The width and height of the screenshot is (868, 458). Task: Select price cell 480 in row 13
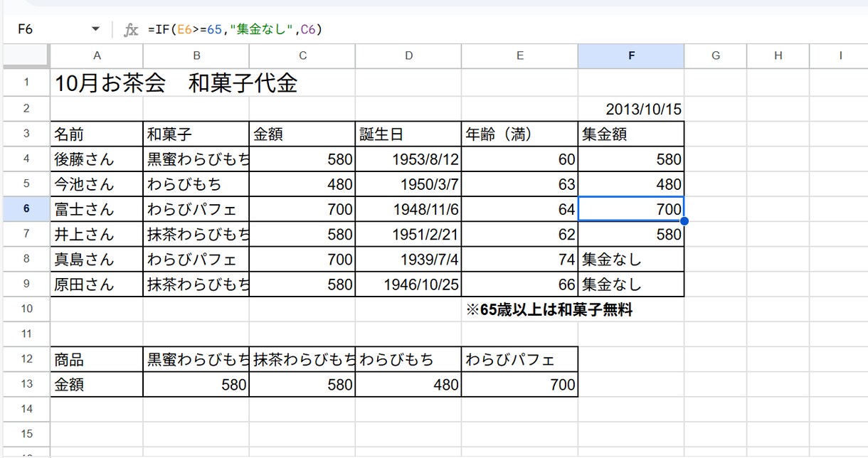pyautogui.click(x=408, y=385)
